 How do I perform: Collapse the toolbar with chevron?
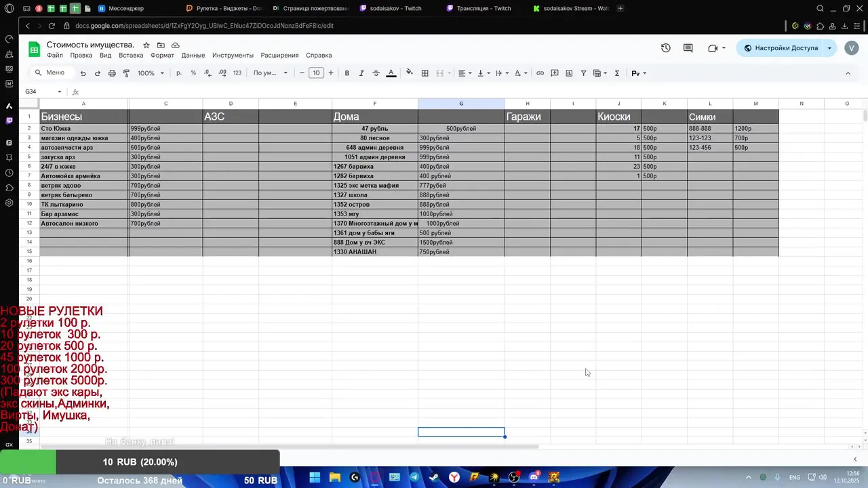pos(848,73)
